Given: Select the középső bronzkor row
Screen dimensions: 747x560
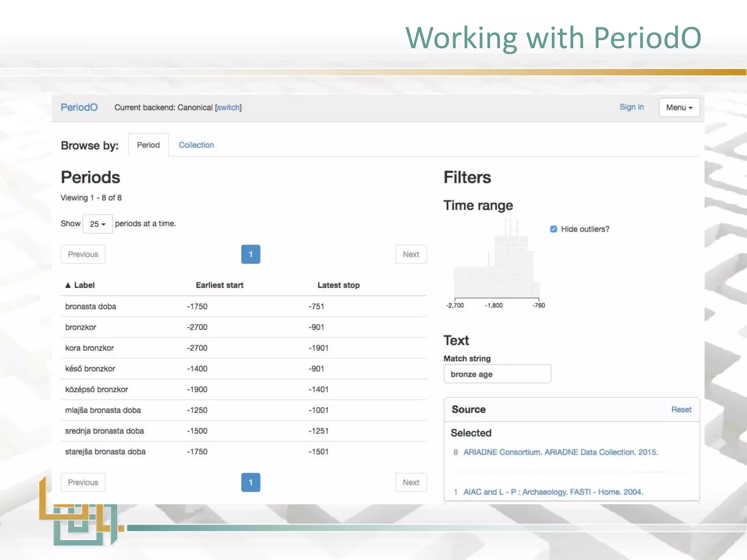Looking at the screenshot, I should click(x=244, y=389).
